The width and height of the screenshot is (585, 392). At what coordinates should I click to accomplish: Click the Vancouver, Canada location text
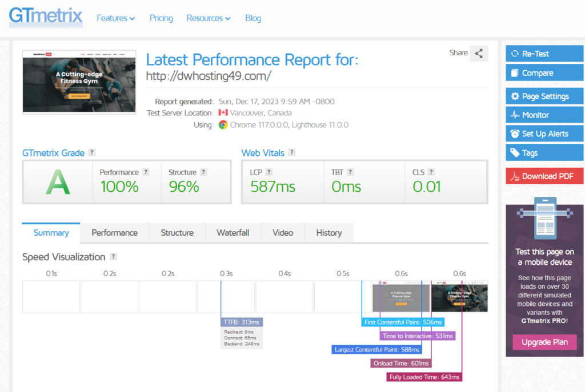pyautogui.click(x=261, y=112)
